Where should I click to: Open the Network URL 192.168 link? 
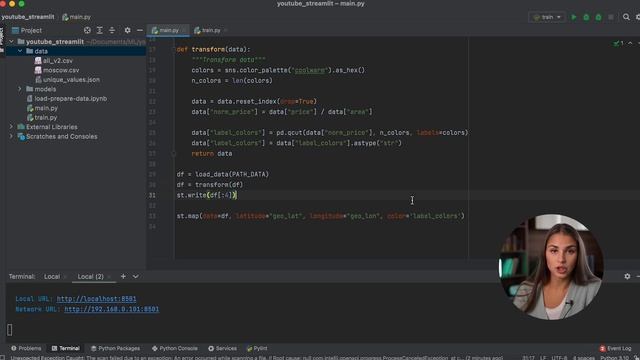click(111, 309)
